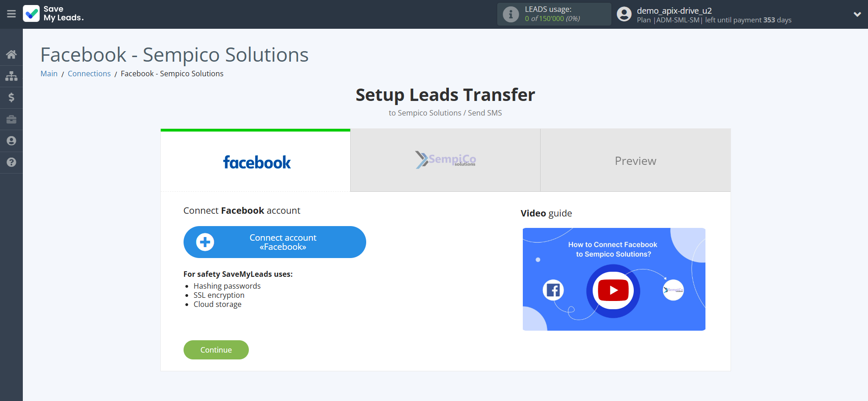
Task: Click the account avatar icon
Action: (x=624, y=14)
